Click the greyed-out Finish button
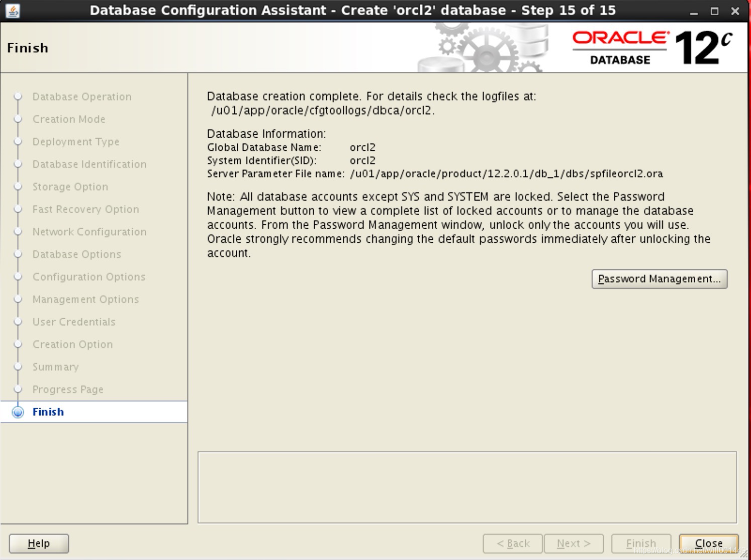751x560 pixels. point(641,543)
